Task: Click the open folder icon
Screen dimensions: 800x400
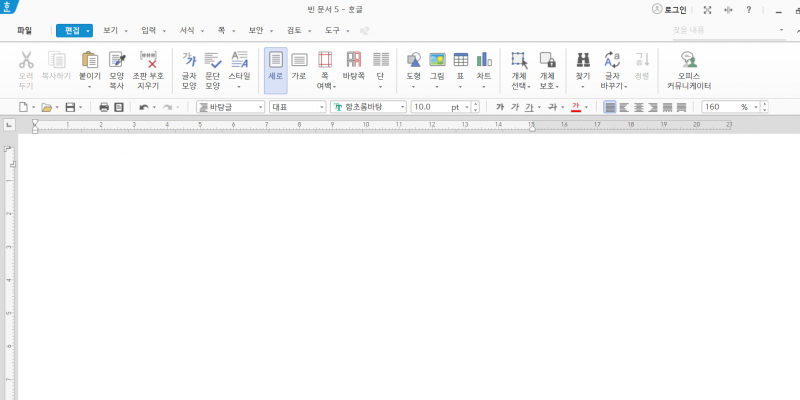Action: click(46, 107)
